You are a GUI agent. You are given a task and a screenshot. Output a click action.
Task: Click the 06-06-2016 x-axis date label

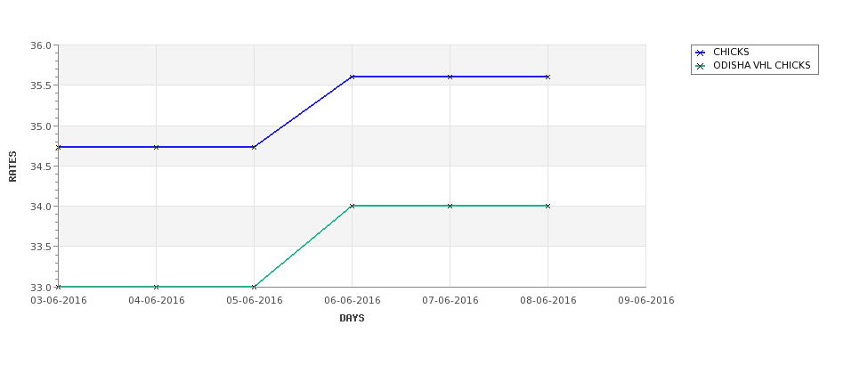352,301
